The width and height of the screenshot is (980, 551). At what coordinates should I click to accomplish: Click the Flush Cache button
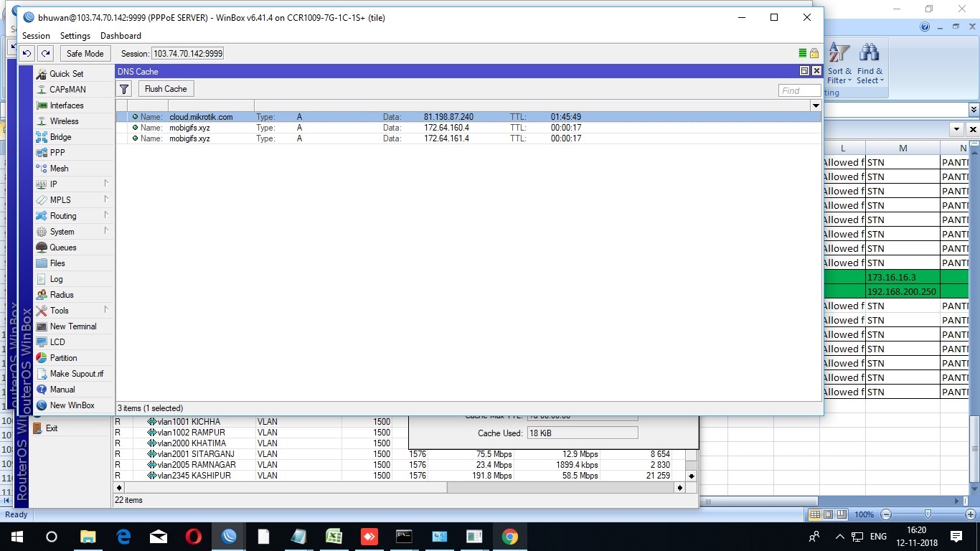[x=166, y=89]
